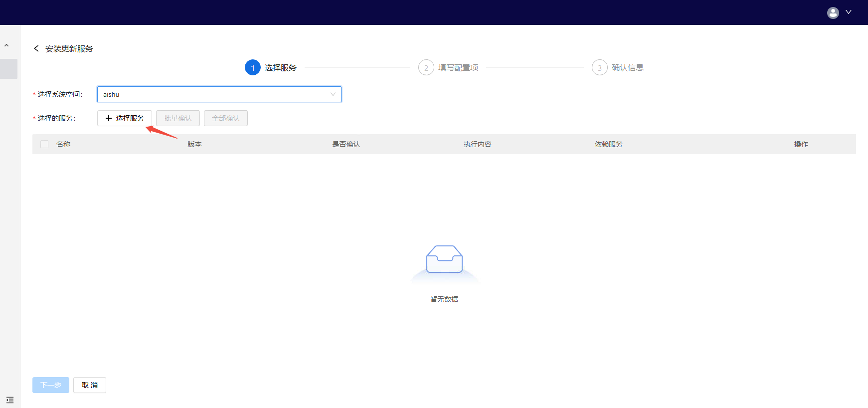Click the 下一步 button
This screenshot has height=408, width=868.
(x=51, y=385)
